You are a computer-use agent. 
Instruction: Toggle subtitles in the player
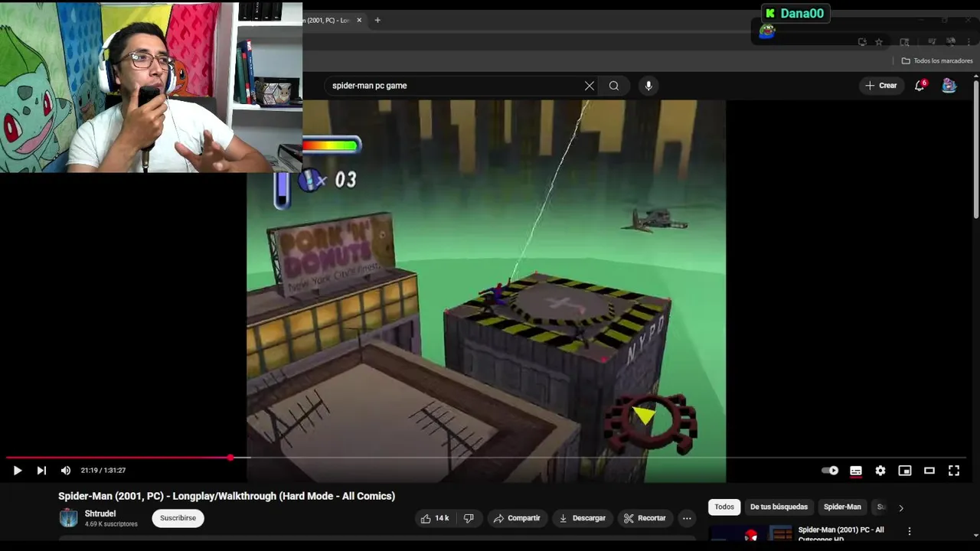tap(856, 471)
